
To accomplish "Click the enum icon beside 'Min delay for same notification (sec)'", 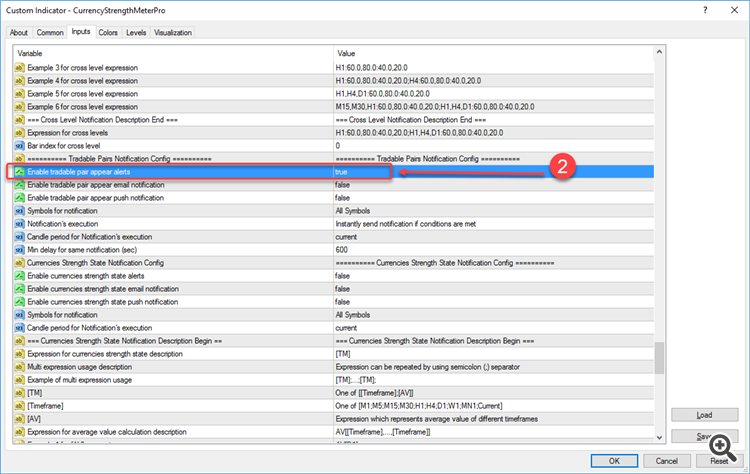I will [19, 250].
